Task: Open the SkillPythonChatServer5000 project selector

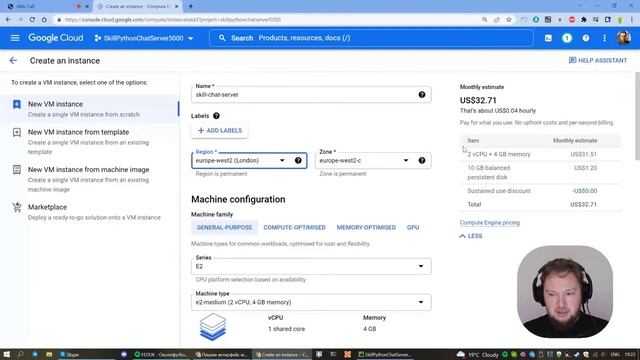Action: click(144, 38)
